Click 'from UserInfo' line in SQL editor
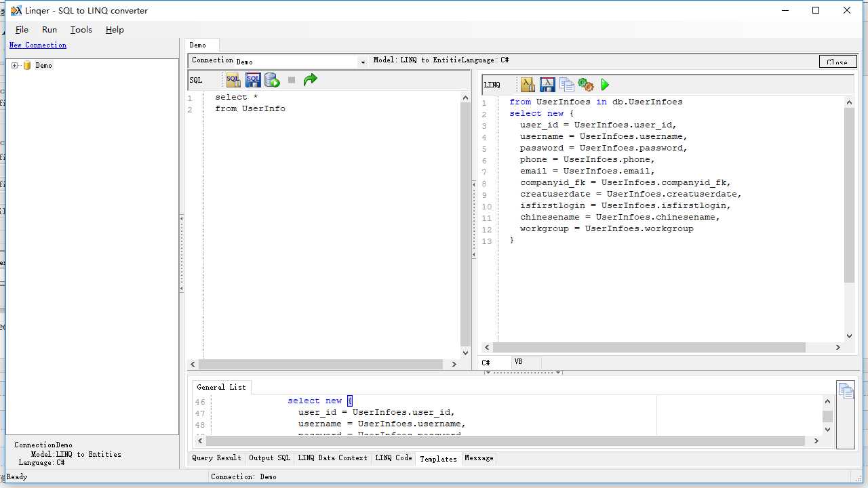The height and width of the screenshot is (488, 868). (250, 108)
